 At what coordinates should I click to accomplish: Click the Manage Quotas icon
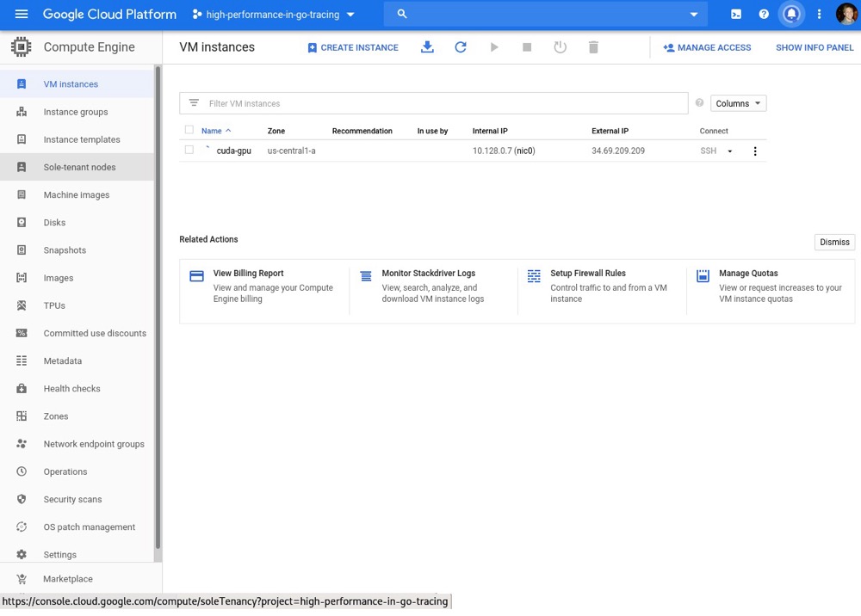[703, 275]
